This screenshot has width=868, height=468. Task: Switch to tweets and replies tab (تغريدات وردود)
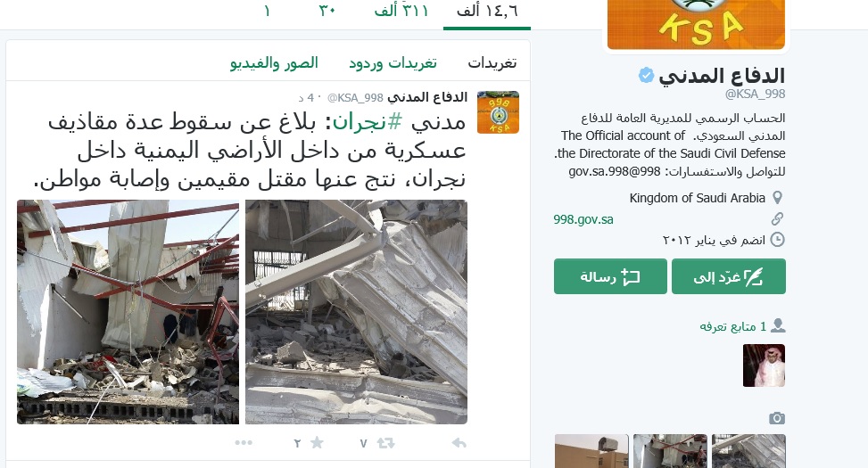click(x=393, y=63)
